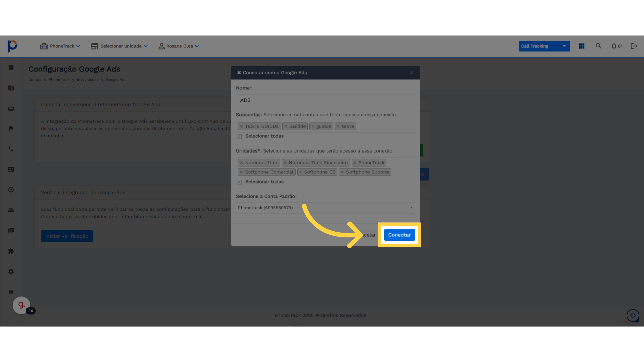Open the Rosane Clea user menu
This screenshot has width=644, height=362.
[x=178, y=46]
